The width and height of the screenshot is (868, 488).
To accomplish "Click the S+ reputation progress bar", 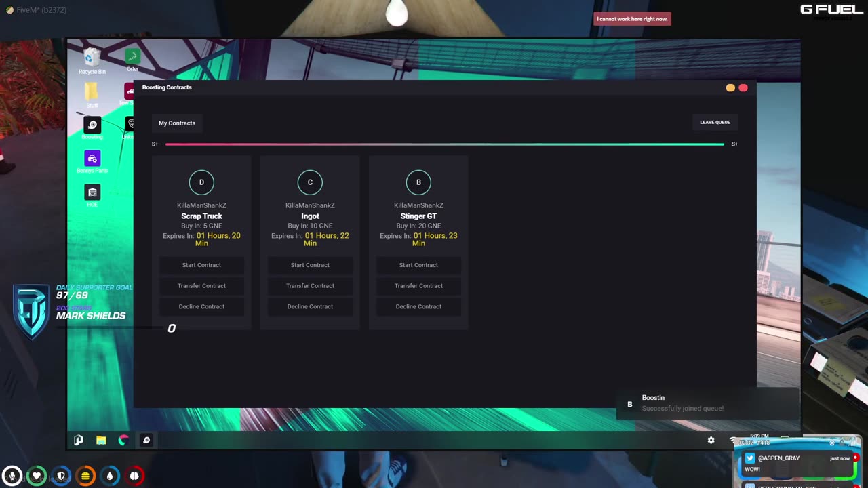I will (445, 144).
